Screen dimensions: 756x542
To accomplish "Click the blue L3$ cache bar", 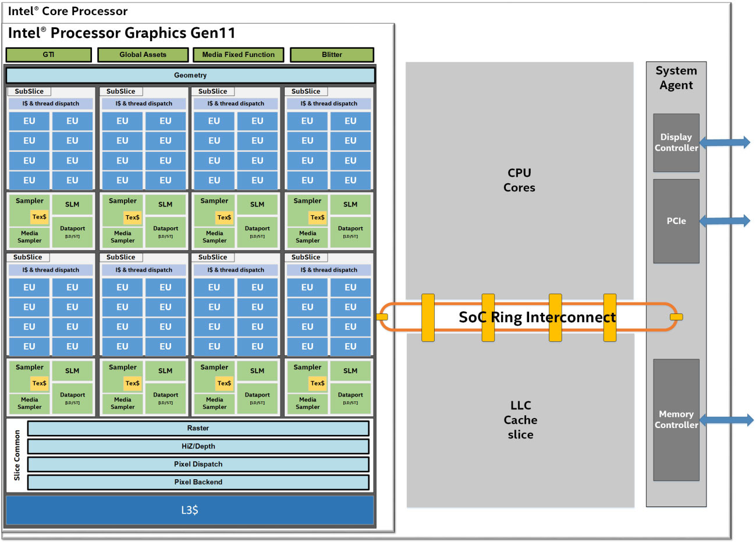I will tap(189, 509).
